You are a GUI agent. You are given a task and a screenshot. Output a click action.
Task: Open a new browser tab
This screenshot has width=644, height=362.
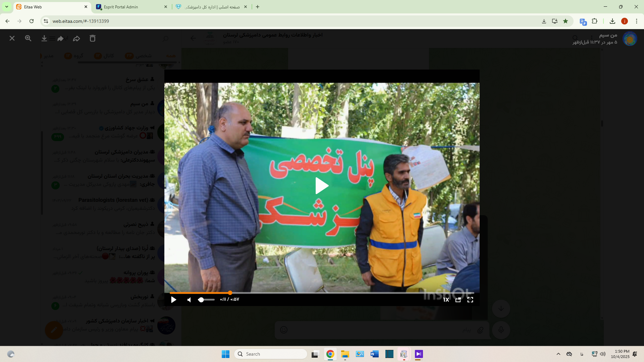(258, 7)
